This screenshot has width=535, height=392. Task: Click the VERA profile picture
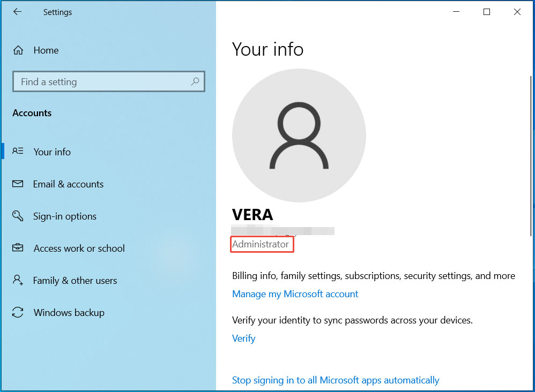coord(299,135)
